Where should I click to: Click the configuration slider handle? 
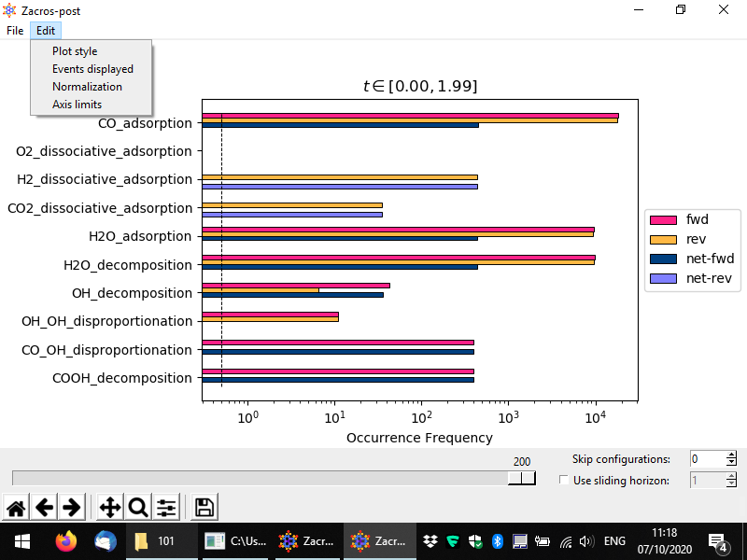[x=522, y=478]
